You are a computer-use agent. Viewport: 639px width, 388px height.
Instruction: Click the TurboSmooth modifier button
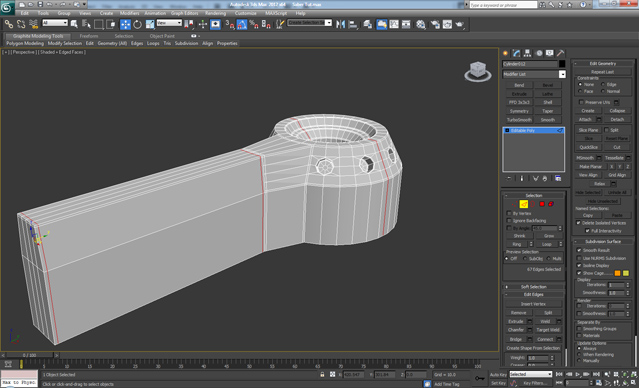click(519, 120)
